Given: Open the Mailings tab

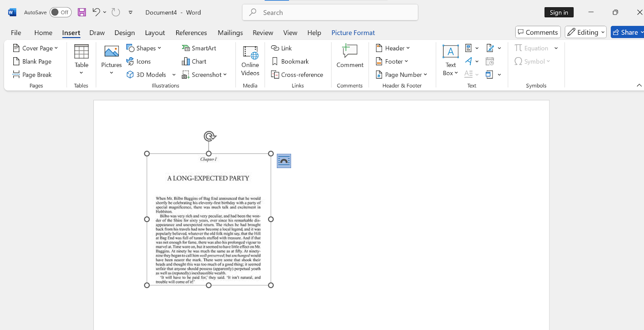Looking at the screenshot, I should click(x=230, y=33).
